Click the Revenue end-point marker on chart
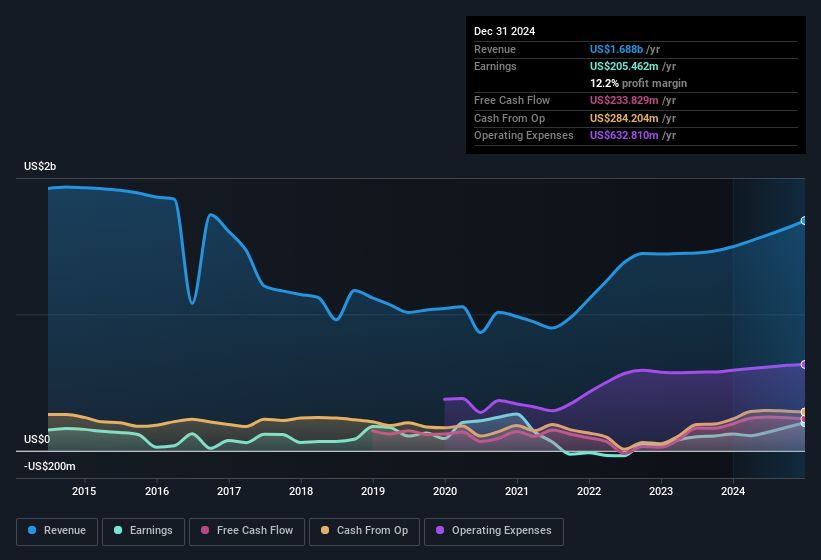 804,221
